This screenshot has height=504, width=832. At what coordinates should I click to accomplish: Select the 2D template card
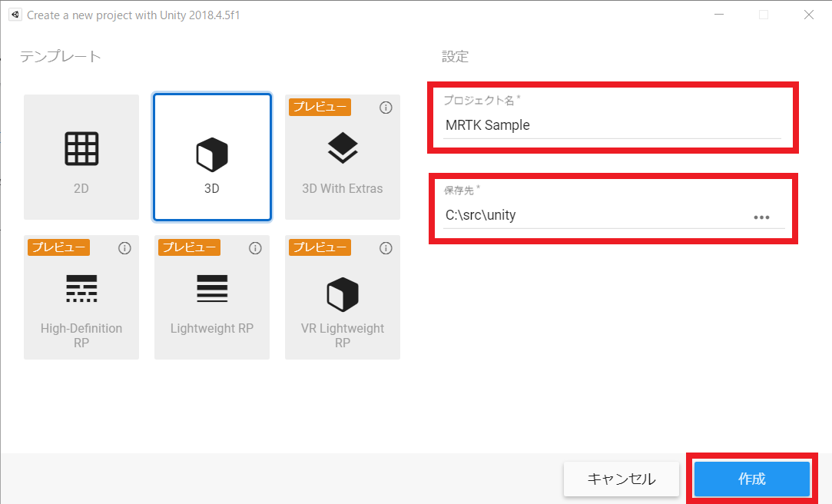pos(81,157)
